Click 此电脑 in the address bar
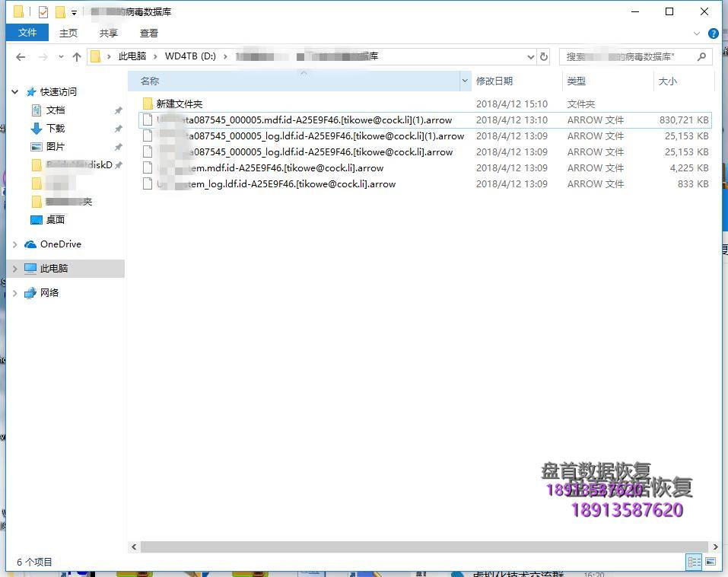728x577 pixels. (132, 56)
